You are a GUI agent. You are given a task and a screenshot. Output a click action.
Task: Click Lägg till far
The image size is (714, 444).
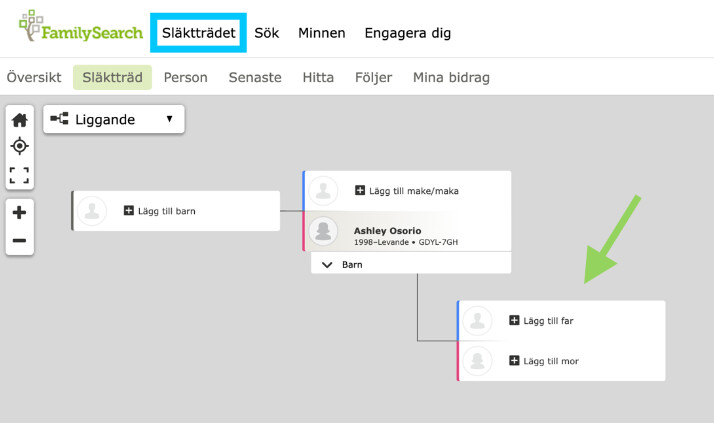coord(548,321)
